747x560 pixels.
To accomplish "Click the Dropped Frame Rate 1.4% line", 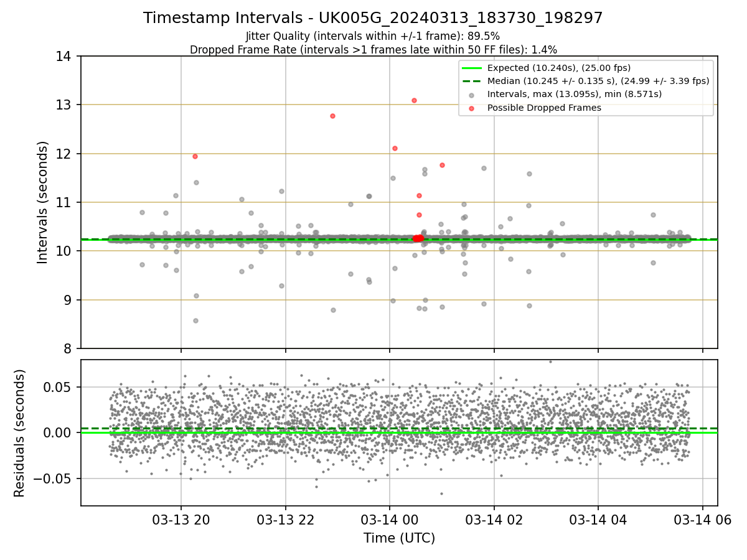I will (373, 49).
